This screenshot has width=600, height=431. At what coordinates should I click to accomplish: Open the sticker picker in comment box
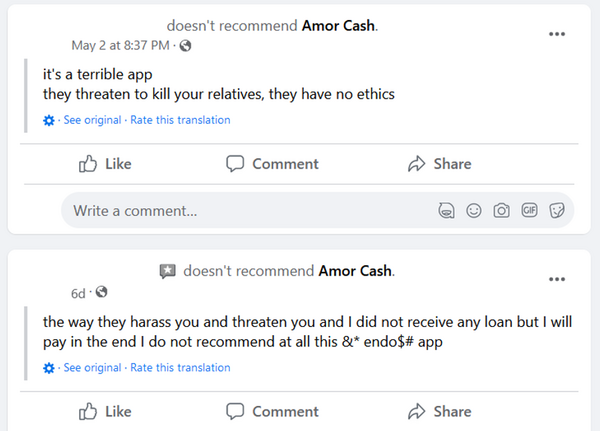pyautogui.click(x=558, y=211)
